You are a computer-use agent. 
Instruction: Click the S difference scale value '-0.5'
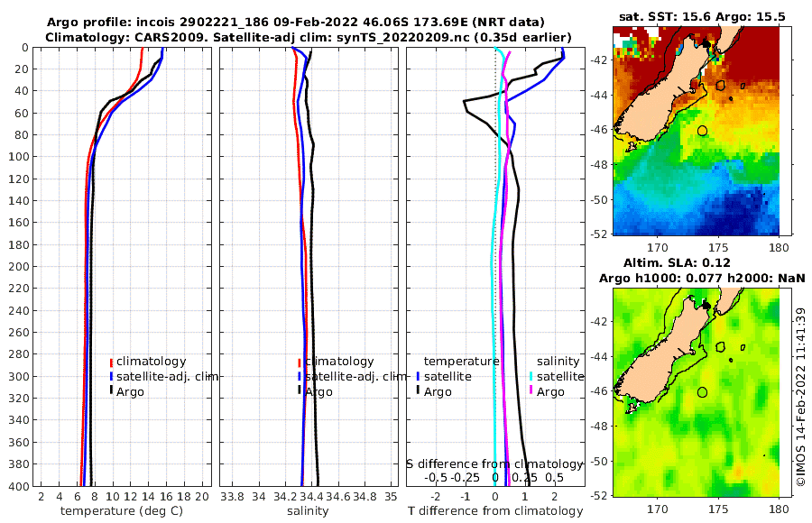click(436, 478)
